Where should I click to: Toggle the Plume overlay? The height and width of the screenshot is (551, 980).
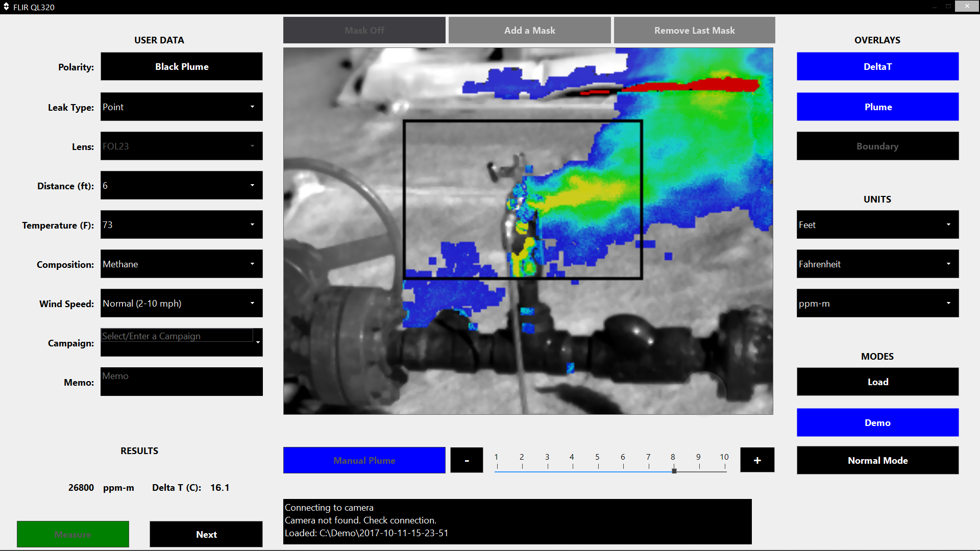coord(877,107)
